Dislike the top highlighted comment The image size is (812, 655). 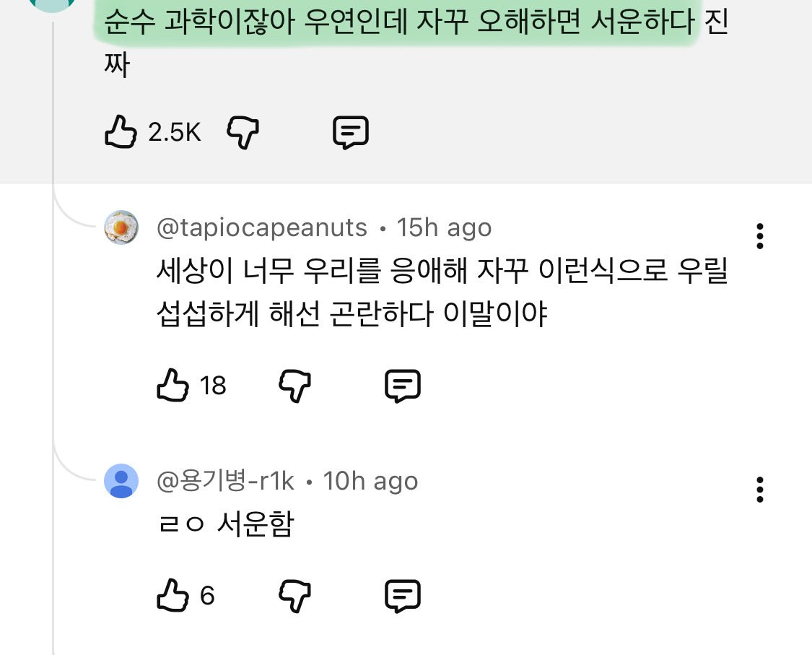click(243, 132)
